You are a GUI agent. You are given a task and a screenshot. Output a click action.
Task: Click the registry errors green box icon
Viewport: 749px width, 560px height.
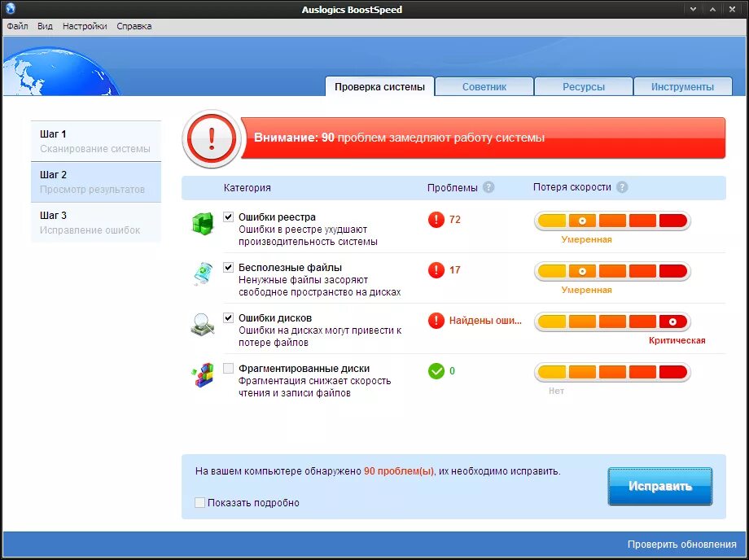click(204, 221)
